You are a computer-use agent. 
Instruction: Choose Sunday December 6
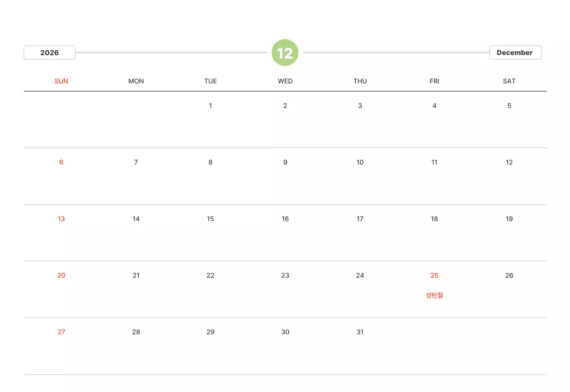pos(61,162)
